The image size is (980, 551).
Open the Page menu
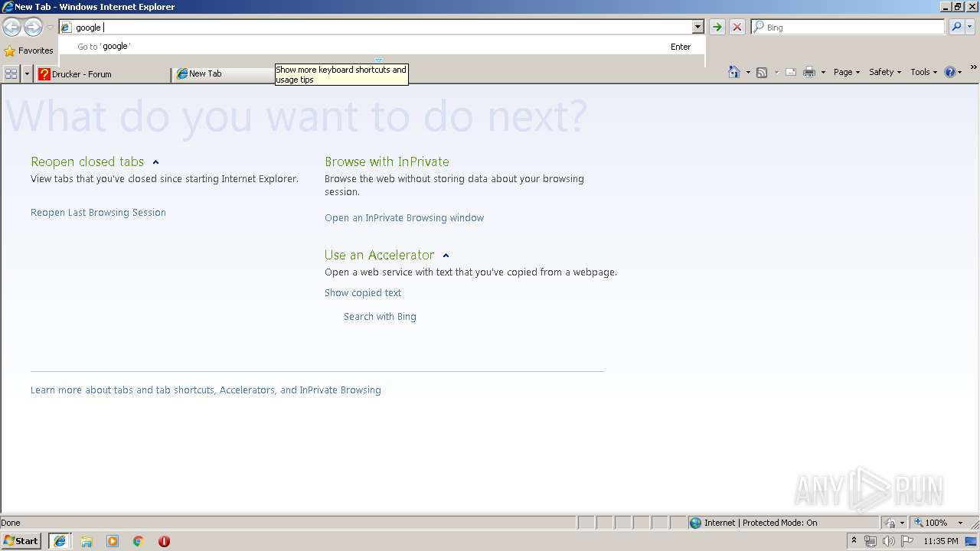pos(847,72)
